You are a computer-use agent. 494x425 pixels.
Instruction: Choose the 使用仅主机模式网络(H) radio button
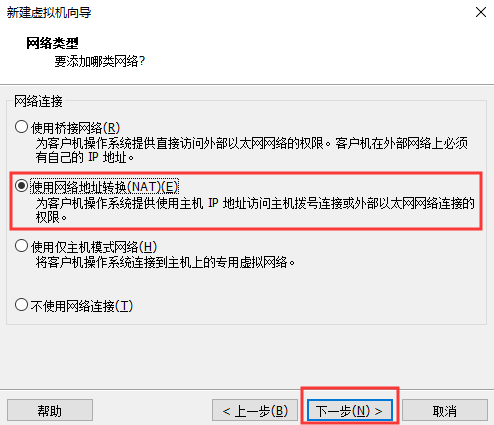point(21,246)
